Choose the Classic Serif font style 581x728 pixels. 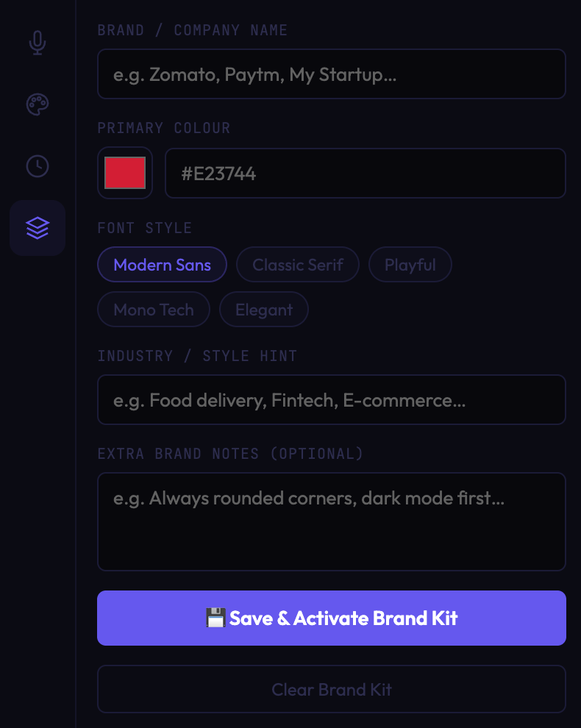pos(297,265)
